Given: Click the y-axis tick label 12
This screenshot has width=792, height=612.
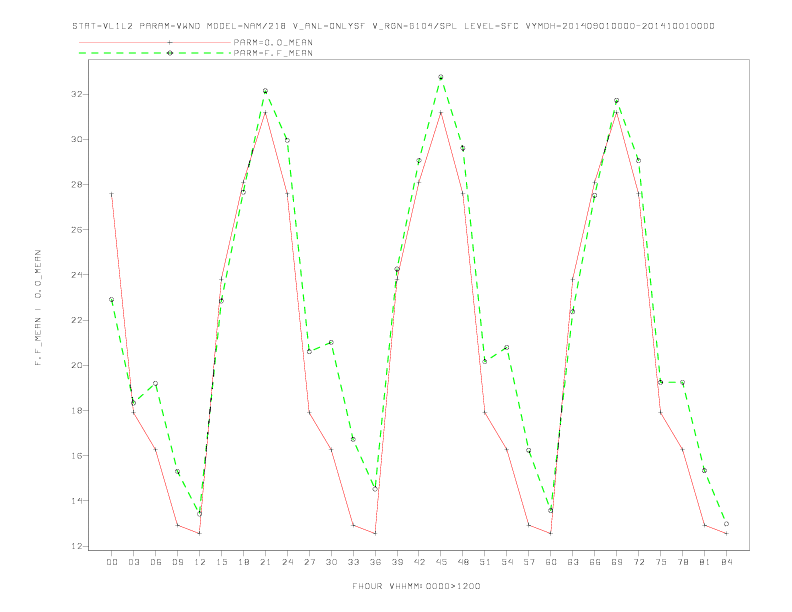Looking at the screenshot, I should click(x=76, y=546).
